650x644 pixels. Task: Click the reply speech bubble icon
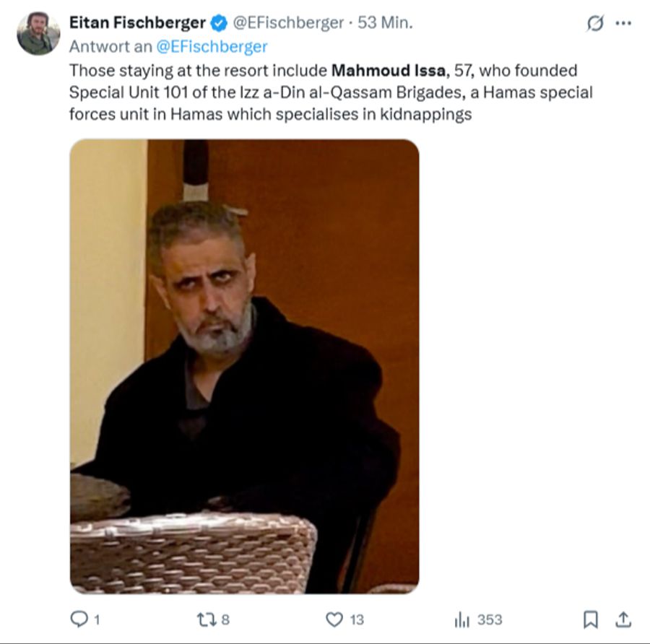pyautogui.click(x=79, y=619)
